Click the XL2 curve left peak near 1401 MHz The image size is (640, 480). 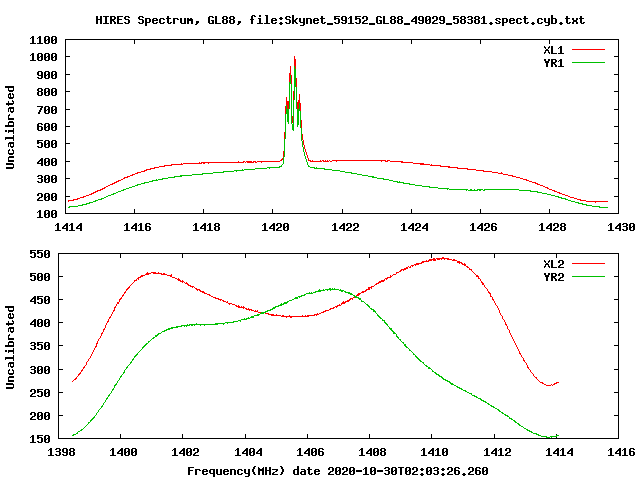[152, 272]
